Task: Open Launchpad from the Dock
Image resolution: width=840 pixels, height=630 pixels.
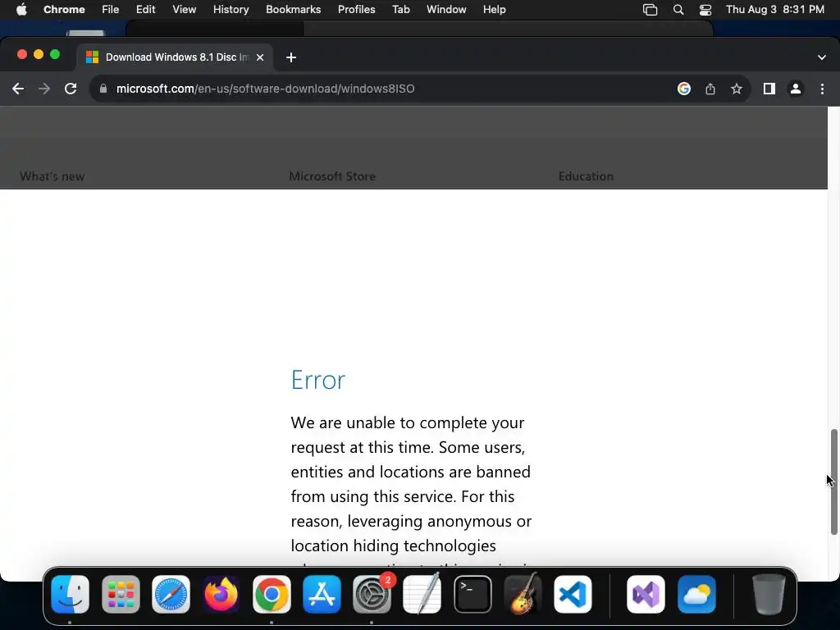Action: pyautogui.click(x=121, y=594)
